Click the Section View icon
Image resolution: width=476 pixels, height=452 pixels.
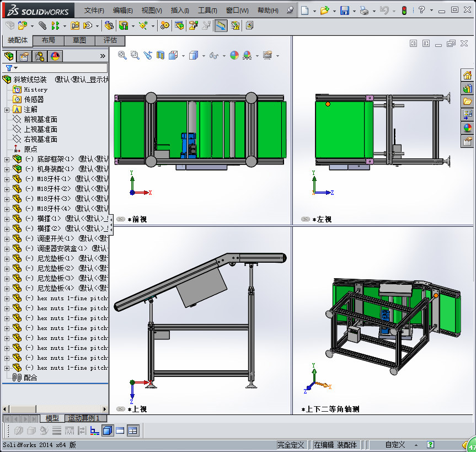point(161,55)
